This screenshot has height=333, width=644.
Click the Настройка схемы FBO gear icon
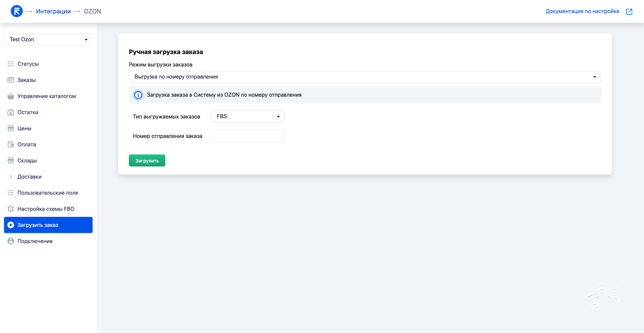click(x=11, y=209)
